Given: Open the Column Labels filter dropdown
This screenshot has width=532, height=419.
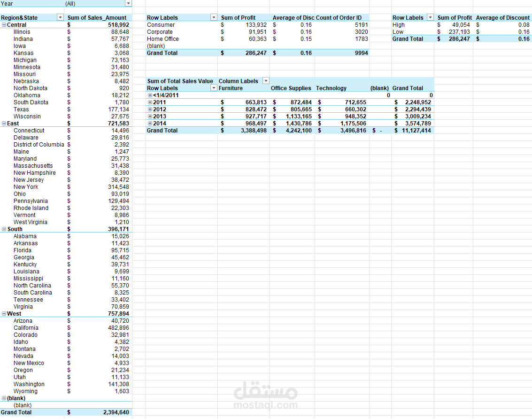Looking at the screenshot, I should tap(266, 81).
